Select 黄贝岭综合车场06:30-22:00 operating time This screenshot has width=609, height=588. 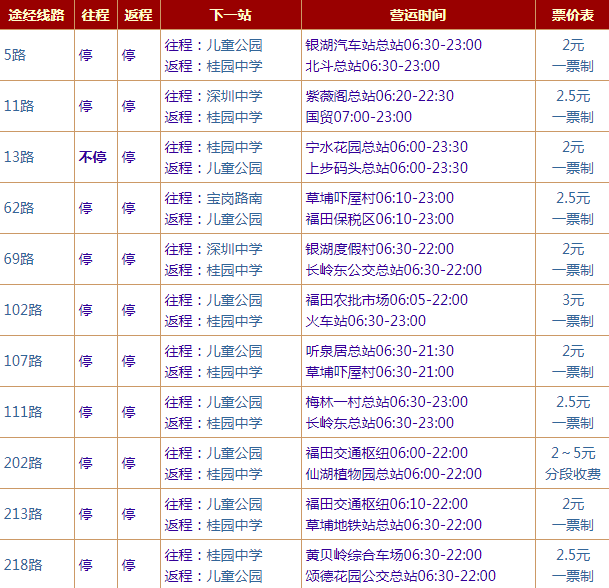[393, 555]
